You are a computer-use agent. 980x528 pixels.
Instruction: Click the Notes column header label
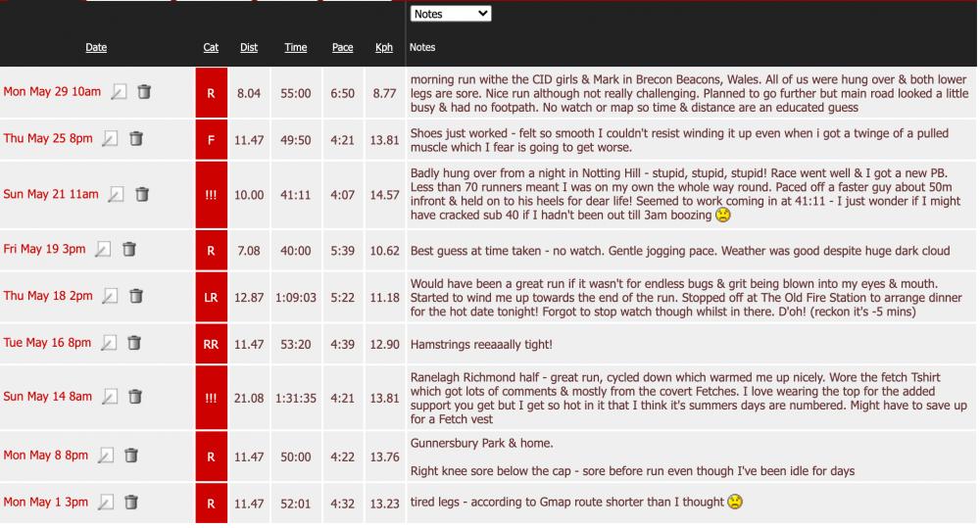pyautogui.click(x=422, y=47)
